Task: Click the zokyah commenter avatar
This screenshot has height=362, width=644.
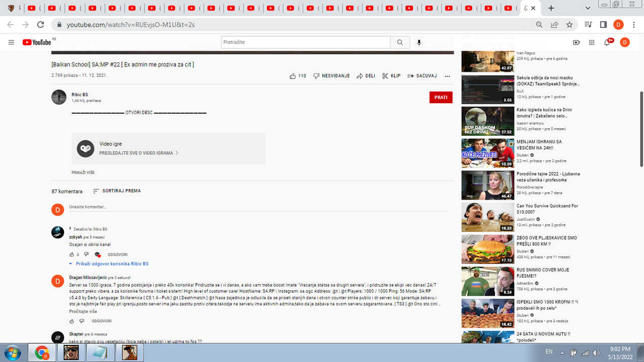Action: click(57, 232)
